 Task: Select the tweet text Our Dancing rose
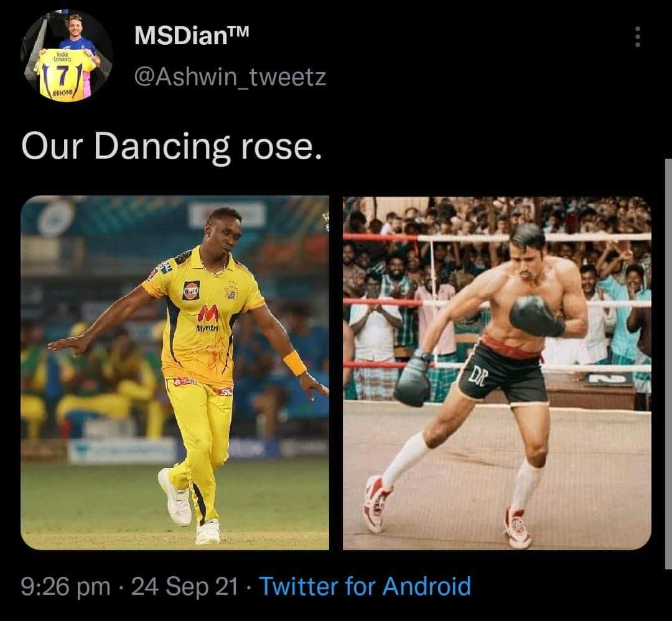(x=170, y=146)
